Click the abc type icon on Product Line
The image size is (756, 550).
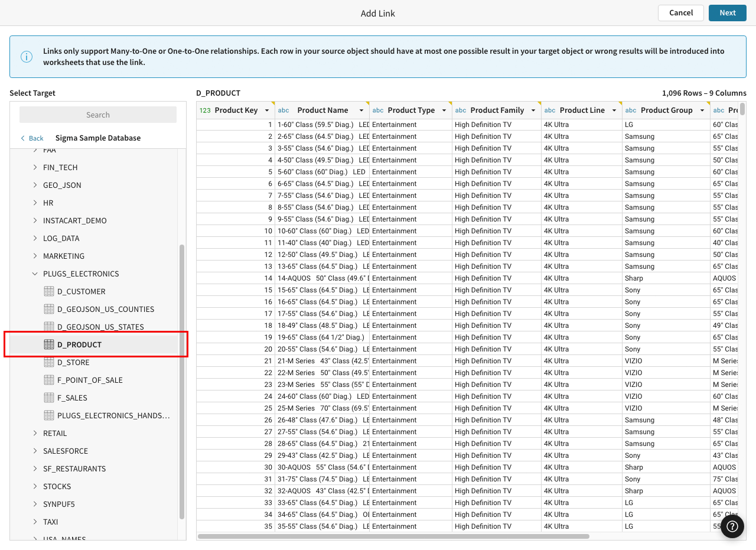coord(550,110)
